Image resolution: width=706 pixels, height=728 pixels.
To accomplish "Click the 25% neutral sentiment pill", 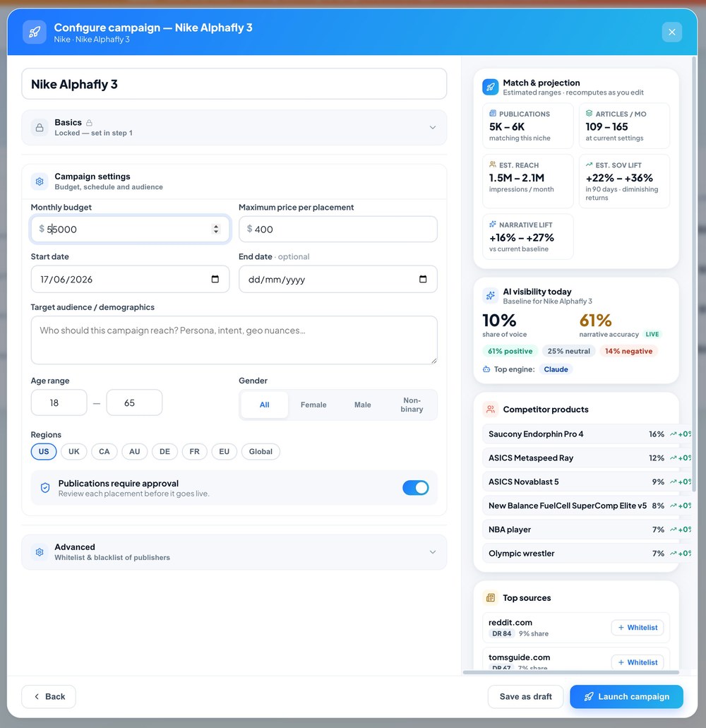I will tap(568, 351).
